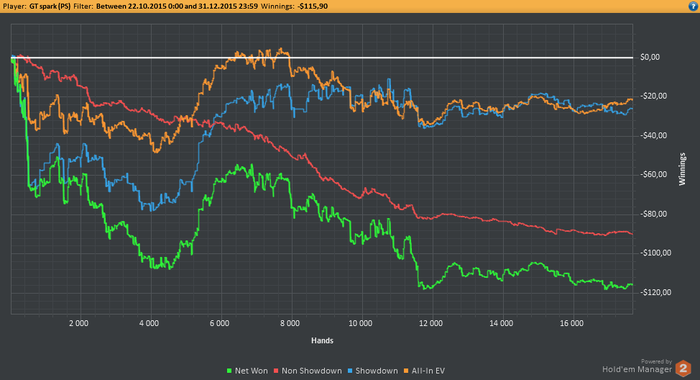Screen dimensions: 700x380
Task: Toggle the Net Won legend entry
Action: tap(247, 371)
